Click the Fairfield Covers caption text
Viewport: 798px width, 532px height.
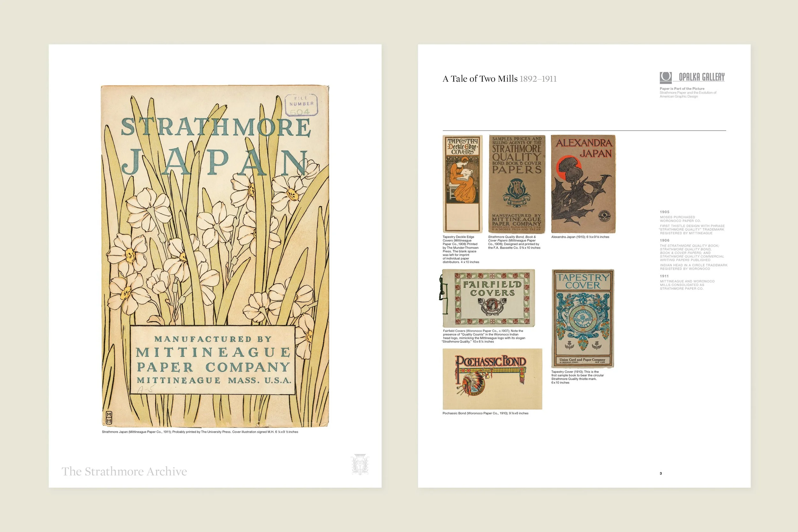(x=484, y=336)
